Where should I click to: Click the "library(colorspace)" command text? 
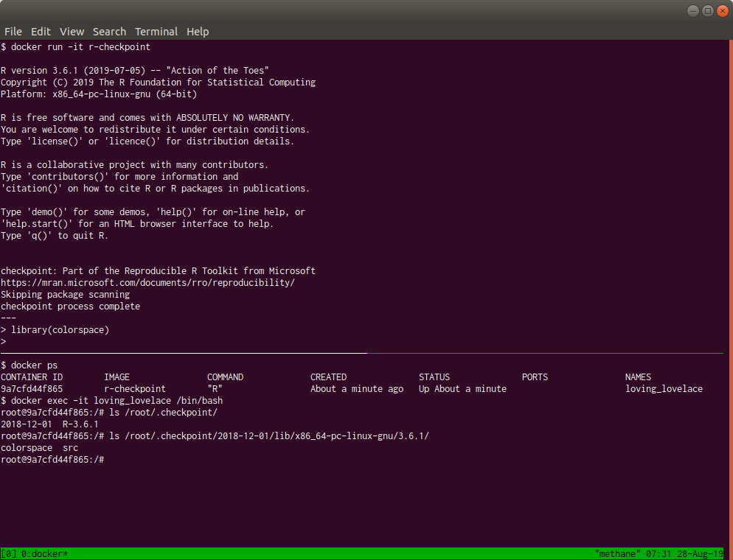60,330
